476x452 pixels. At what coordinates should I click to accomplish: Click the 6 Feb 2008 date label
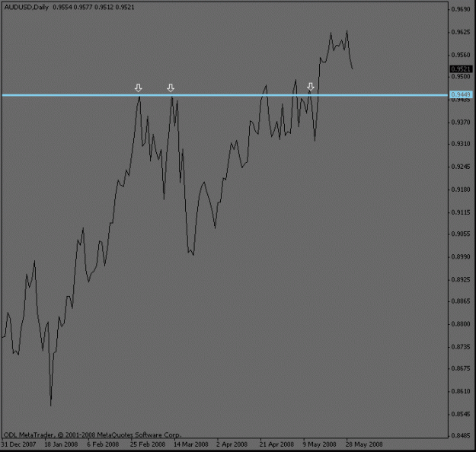(103, 444)
